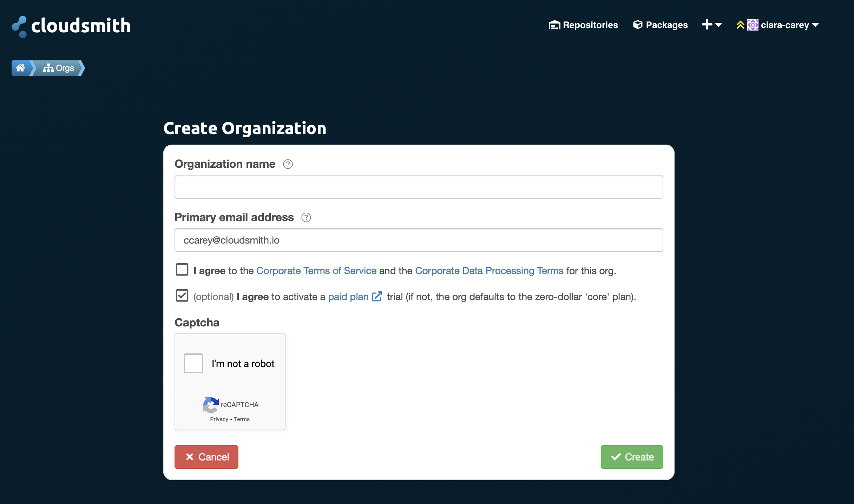This screenshot has width=854, height=504.
Task: Tick the I'm not a robot checkbox
Action: pyautogui.click(x=193, y=363)
